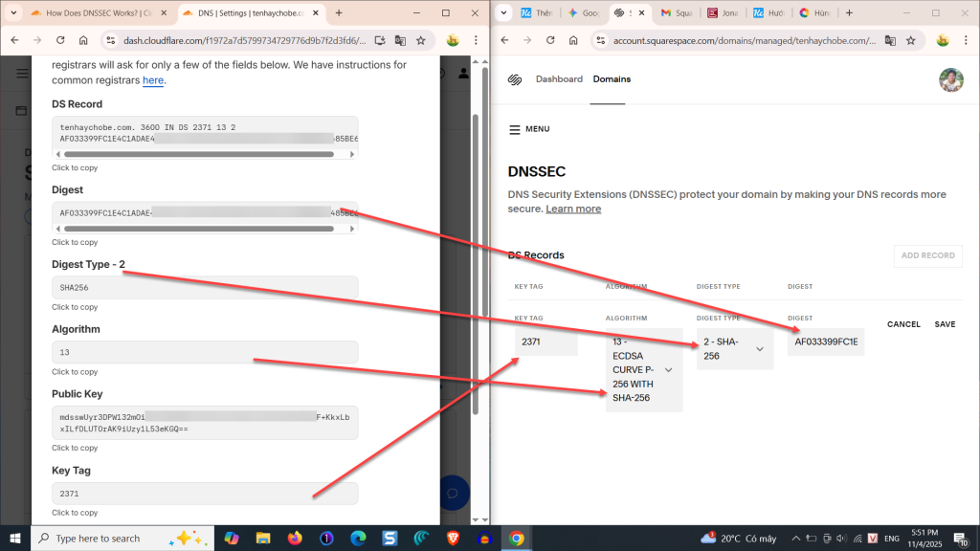Open the Gmail icon tab in right browser
The width and height of the screenshot is (980, 551).
pyautogui.click(x=664, y=13)
